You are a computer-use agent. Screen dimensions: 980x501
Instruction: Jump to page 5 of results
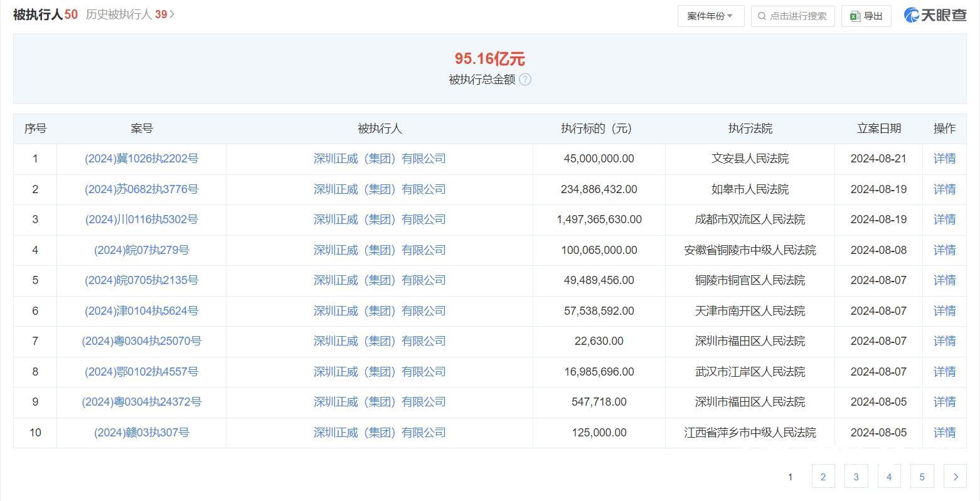tap(922, 477)
